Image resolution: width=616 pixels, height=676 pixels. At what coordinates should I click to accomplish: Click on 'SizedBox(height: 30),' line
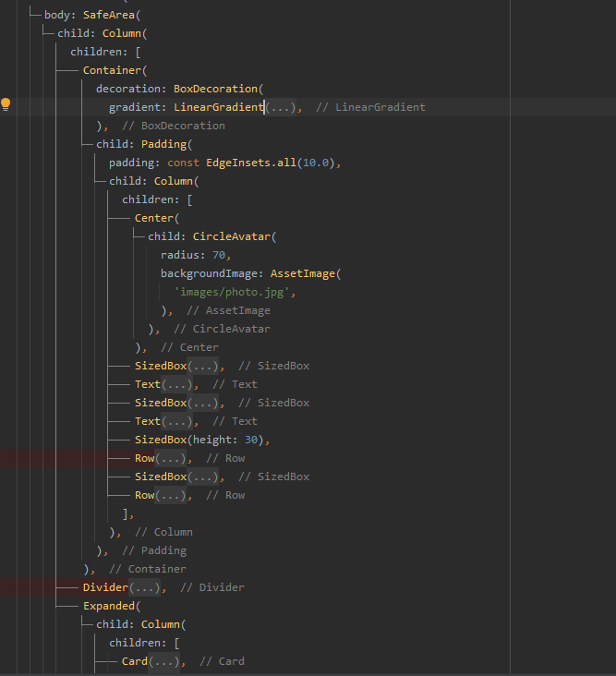click(202, 440)
